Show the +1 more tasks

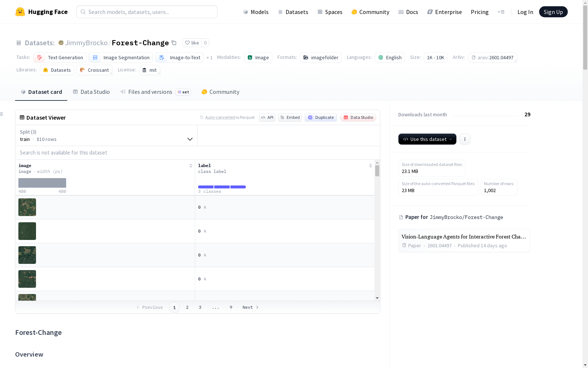[x=209, y=57]
